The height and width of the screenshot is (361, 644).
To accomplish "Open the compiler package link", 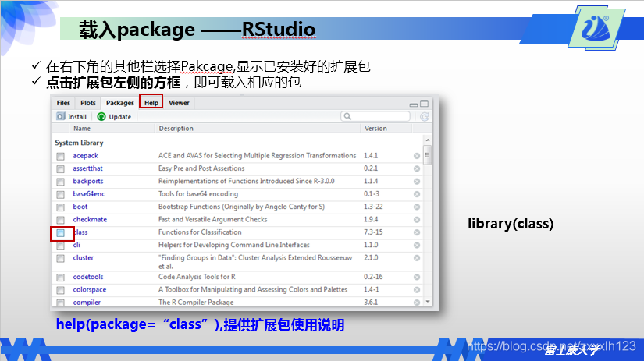I will (87, 302).
